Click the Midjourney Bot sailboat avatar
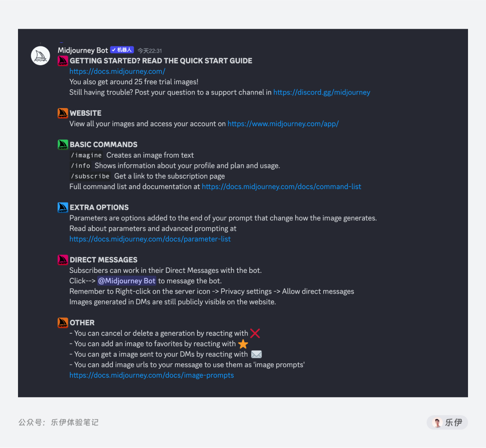The image size is (486, 448). click(40, 56)
